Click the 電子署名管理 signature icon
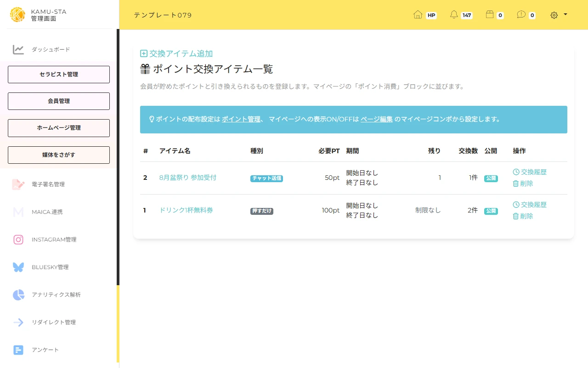The image size is (588, 368). pos(18,184)
